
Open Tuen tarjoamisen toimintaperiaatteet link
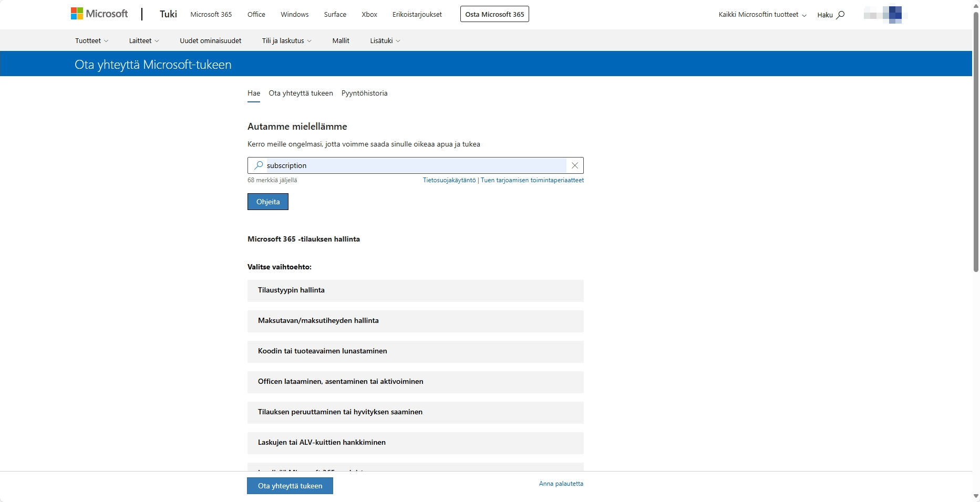pyautogui.click(x=532, y=180)
